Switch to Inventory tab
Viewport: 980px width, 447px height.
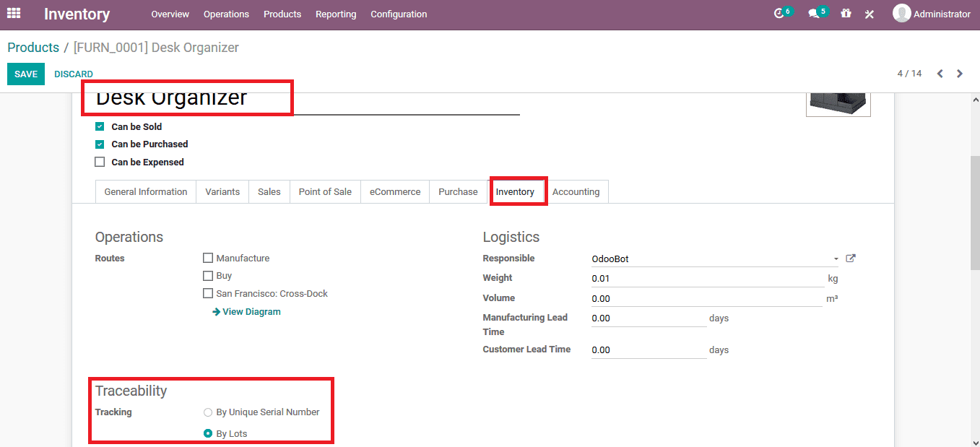pos(515,192)
